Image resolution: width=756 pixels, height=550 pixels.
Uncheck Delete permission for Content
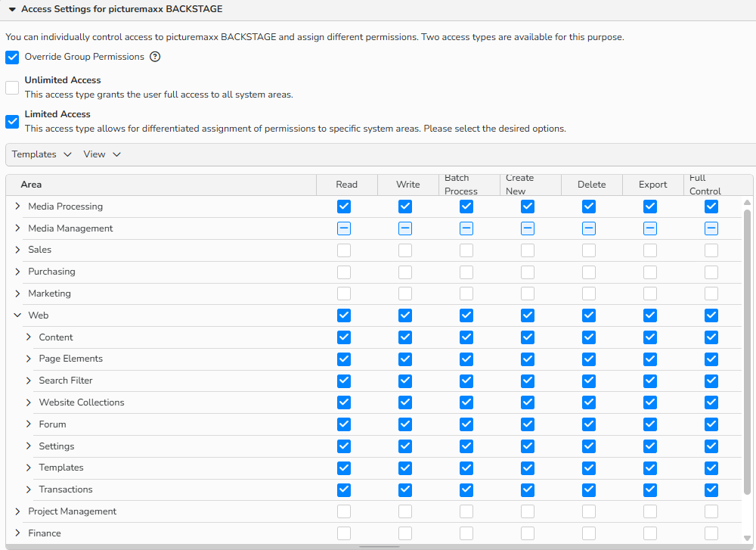(589, 337)
